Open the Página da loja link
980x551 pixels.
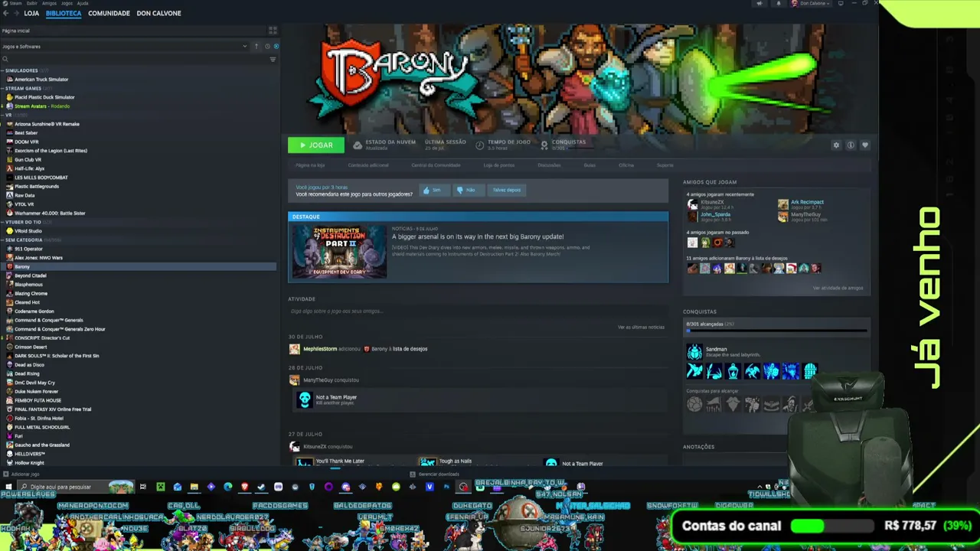310,165
